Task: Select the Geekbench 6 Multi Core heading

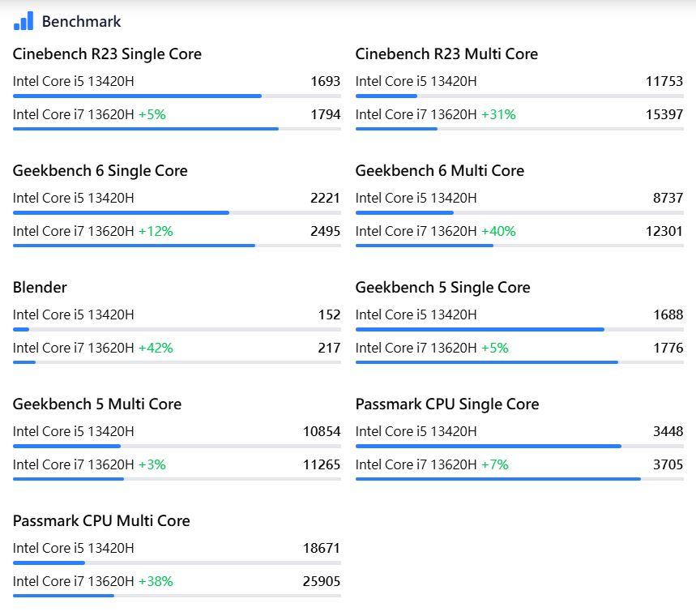Action: (x=439, y=171)
